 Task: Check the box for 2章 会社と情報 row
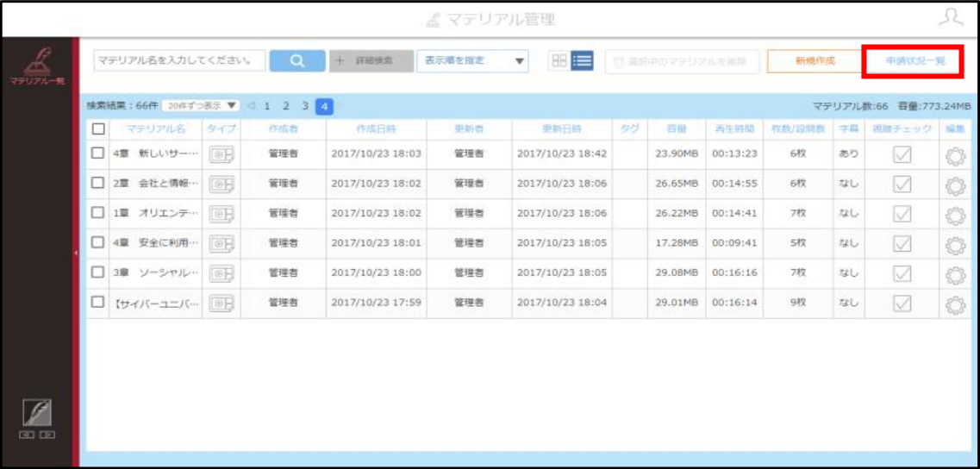(97, 184)
